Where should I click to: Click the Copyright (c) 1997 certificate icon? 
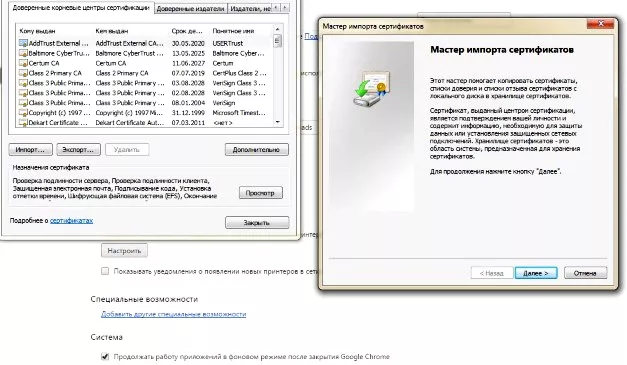coord(23,113)
